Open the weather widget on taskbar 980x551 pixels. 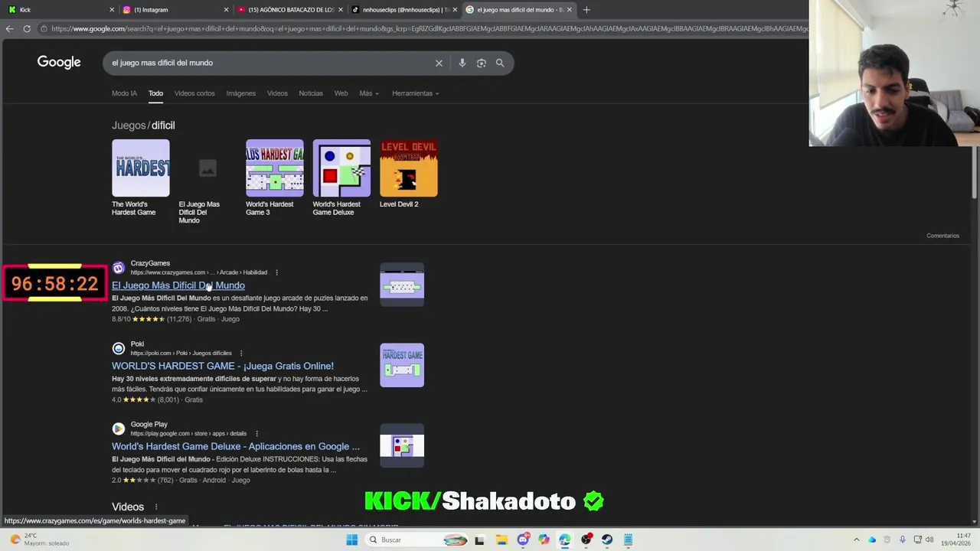[x=38, y=540]
